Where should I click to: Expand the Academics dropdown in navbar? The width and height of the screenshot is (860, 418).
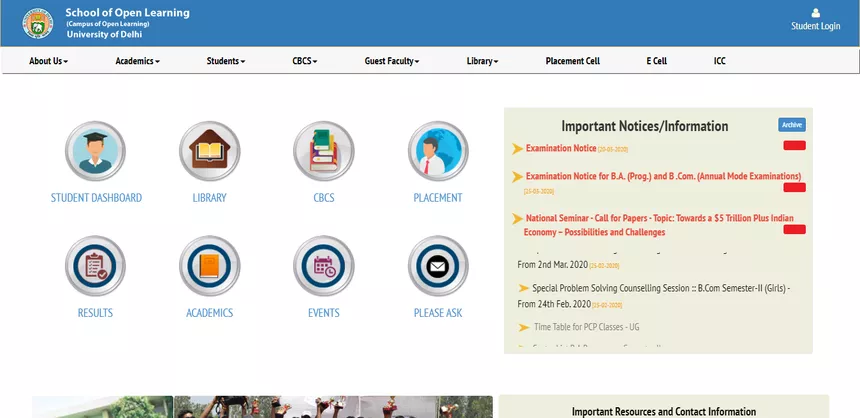[x=137, y=61]
